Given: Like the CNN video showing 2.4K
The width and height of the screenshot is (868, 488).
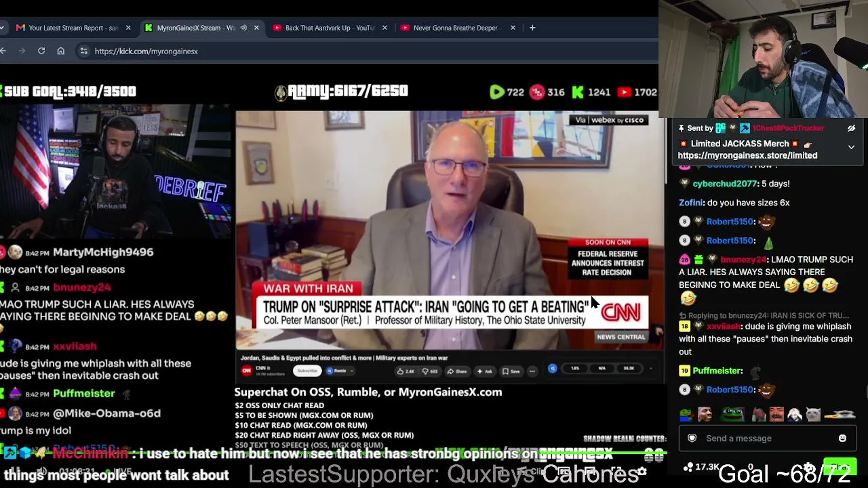Looking at the screenshot, I should click(x=406, y=371).
